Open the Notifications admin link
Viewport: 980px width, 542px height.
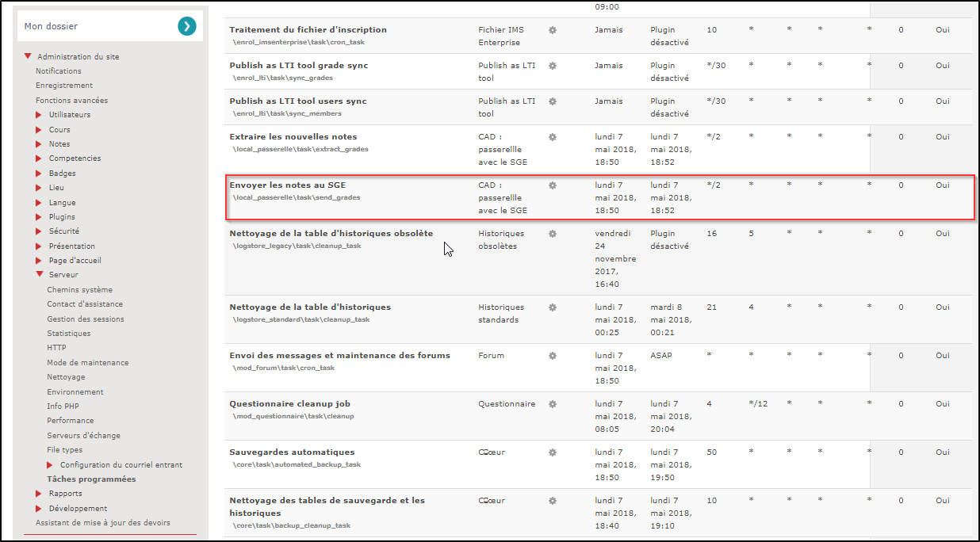[58, 71]
